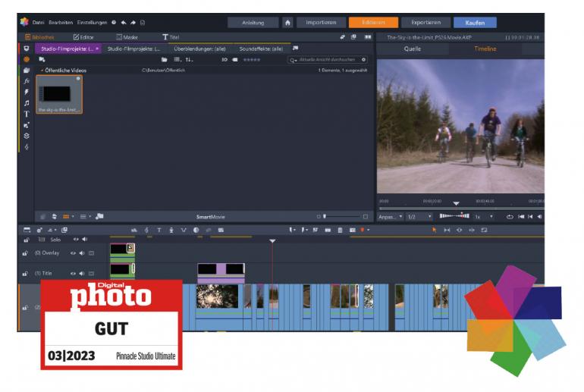Select the orange arrow selection tool
The image size is (584, 392).
(435, 230)
